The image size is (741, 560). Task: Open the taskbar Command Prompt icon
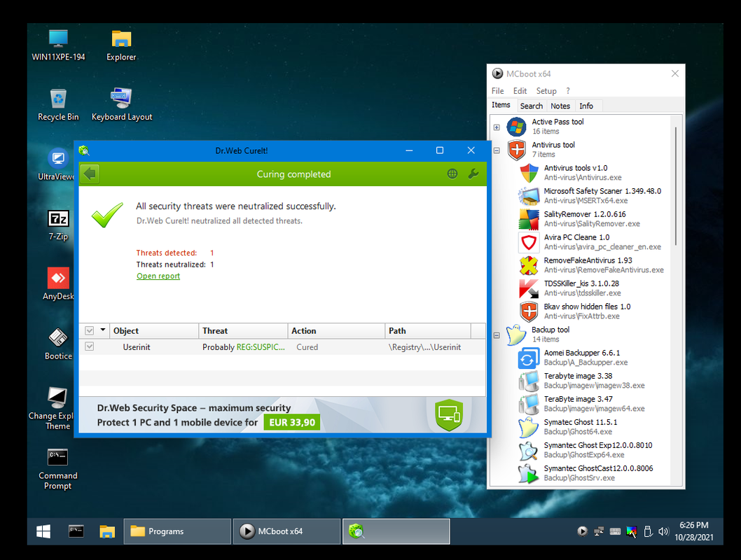coord(76,531)
